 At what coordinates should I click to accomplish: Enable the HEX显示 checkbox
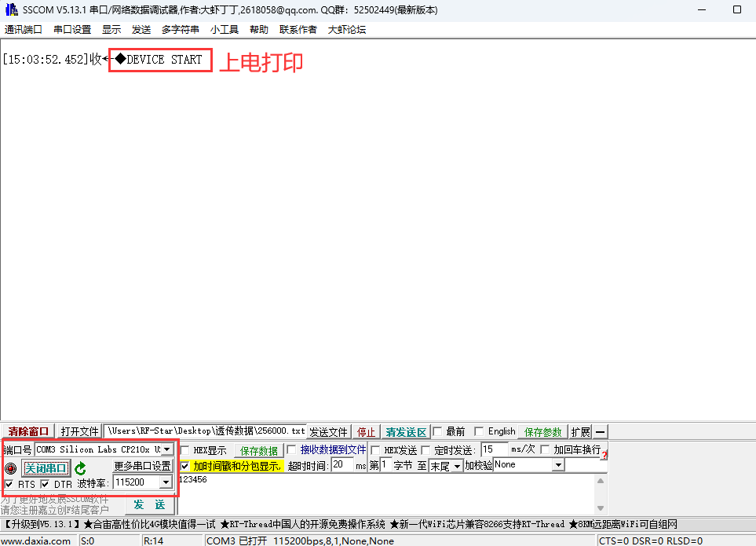click(x=184, y=450)
